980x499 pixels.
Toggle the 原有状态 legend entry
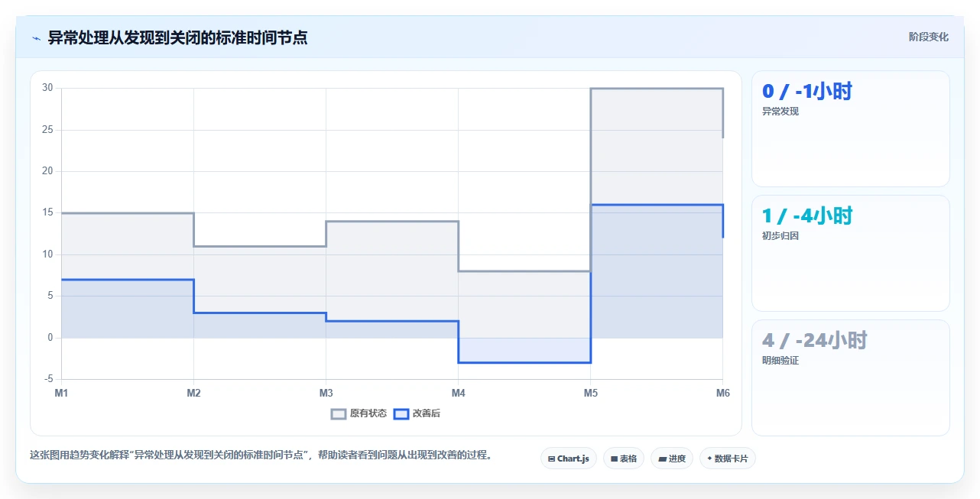[359, 413]
